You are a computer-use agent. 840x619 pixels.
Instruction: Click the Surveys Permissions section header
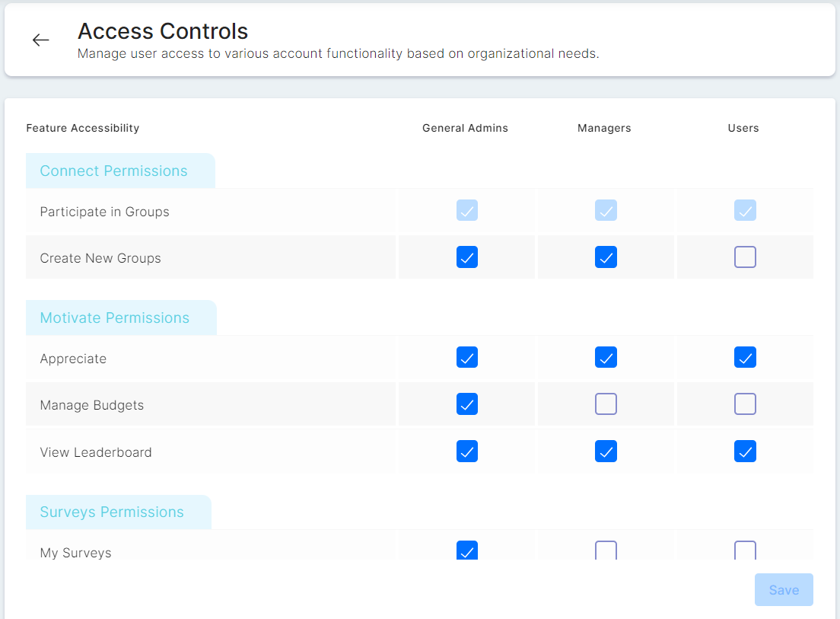112,512
